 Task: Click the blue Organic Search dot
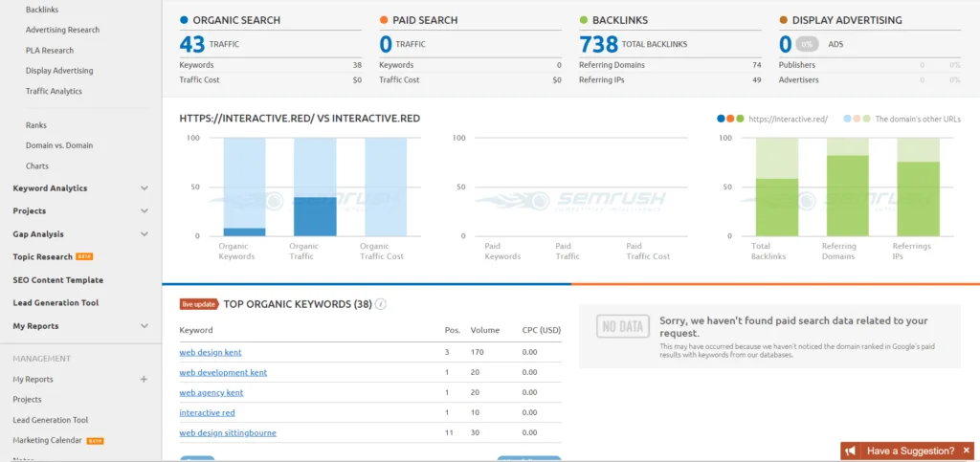click(184, 20)
